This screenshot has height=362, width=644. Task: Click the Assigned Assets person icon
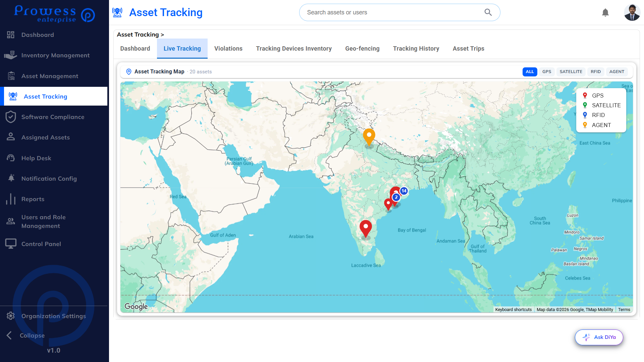click(11, 137)
